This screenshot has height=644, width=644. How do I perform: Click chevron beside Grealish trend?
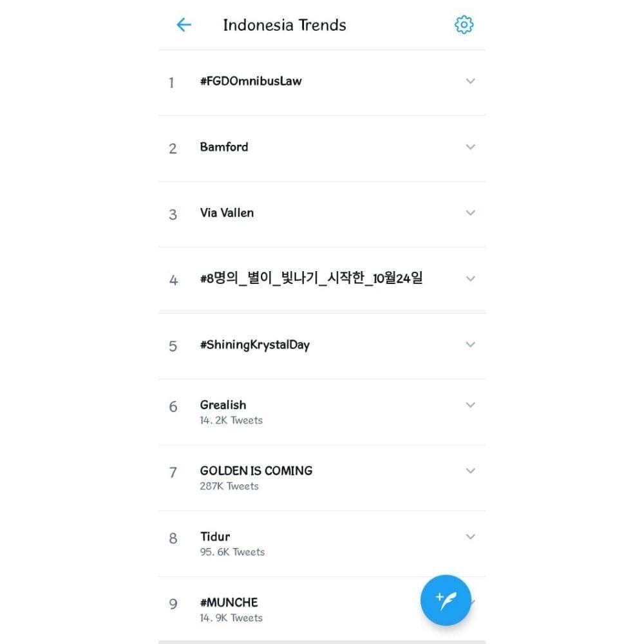(x=470, y=405)
